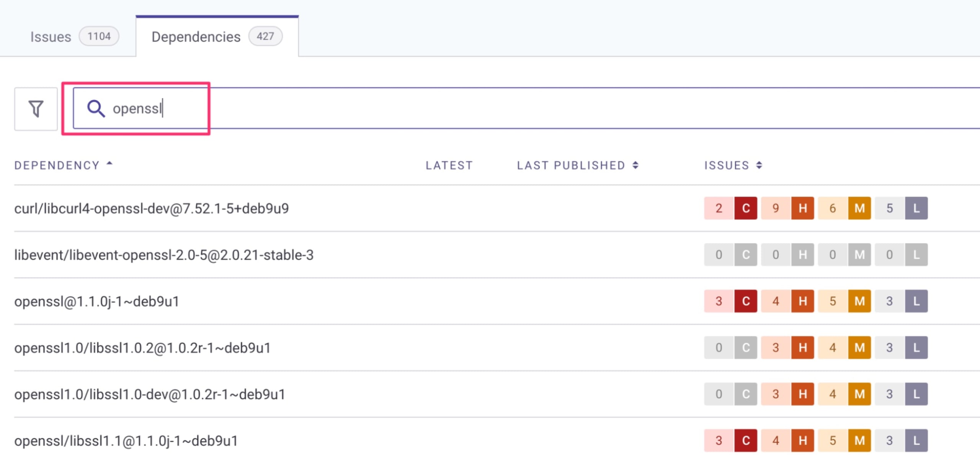Click critical badge for libcurl4-openssl-dev row
Image resolution: width=980 pixels, height=466 pixels.
point(745,208)
